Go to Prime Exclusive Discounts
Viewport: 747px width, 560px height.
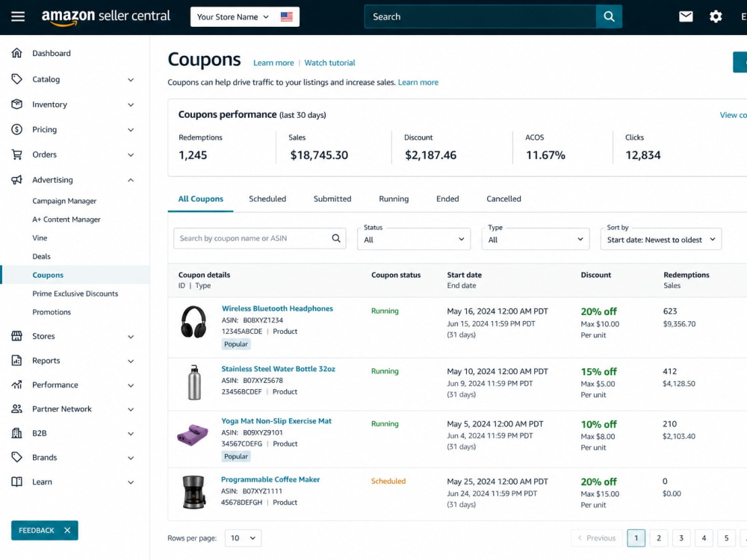[75, 293]
